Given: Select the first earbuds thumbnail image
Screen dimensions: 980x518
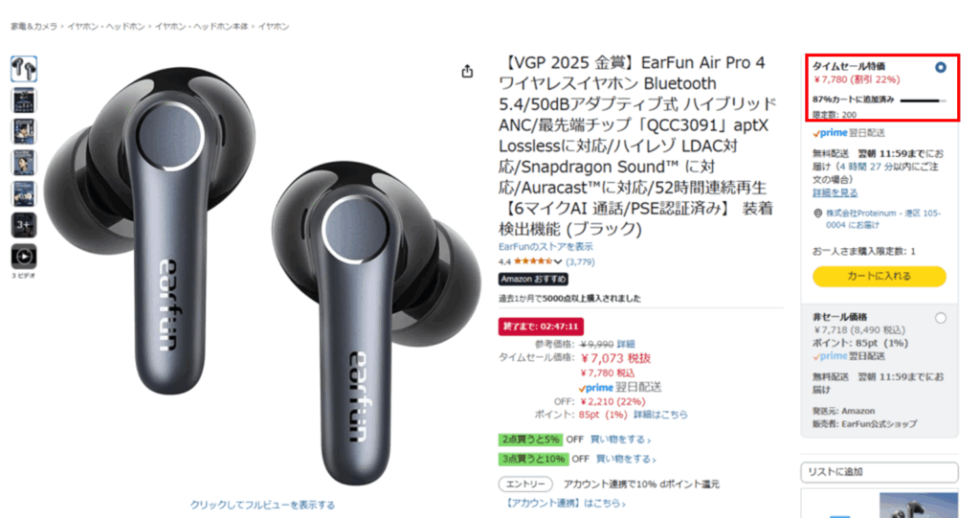Looking at the screenshot, I should click(x=24, y=69).
